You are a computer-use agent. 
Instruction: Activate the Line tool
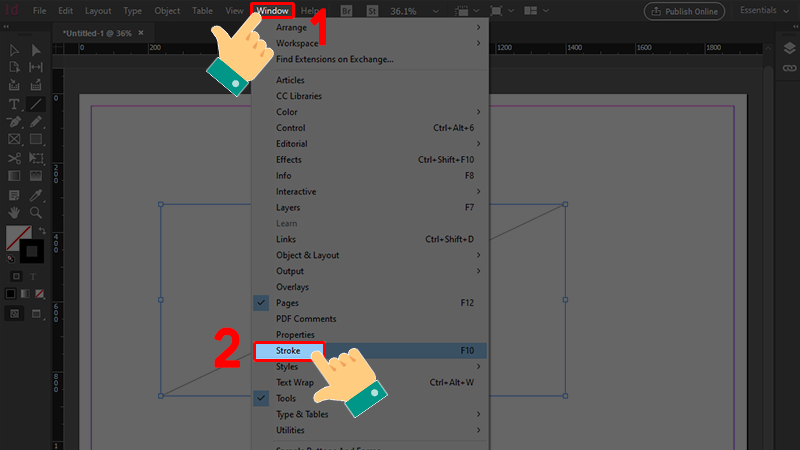pos(36,104)
